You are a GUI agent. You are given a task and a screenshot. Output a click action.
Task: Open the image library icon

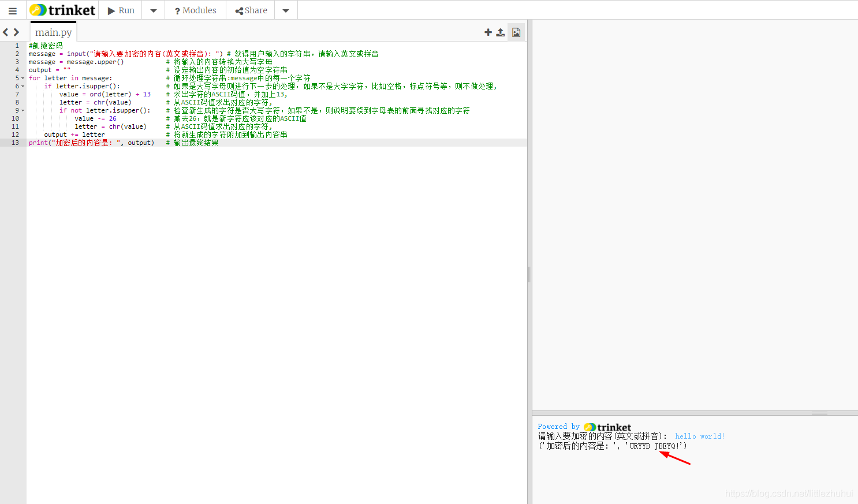pos(516,32)
